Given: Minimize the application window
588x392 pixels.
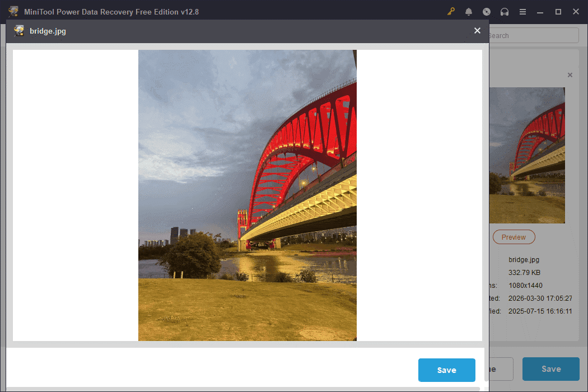Looking at the screenshot, I should (x=540, y=11).
